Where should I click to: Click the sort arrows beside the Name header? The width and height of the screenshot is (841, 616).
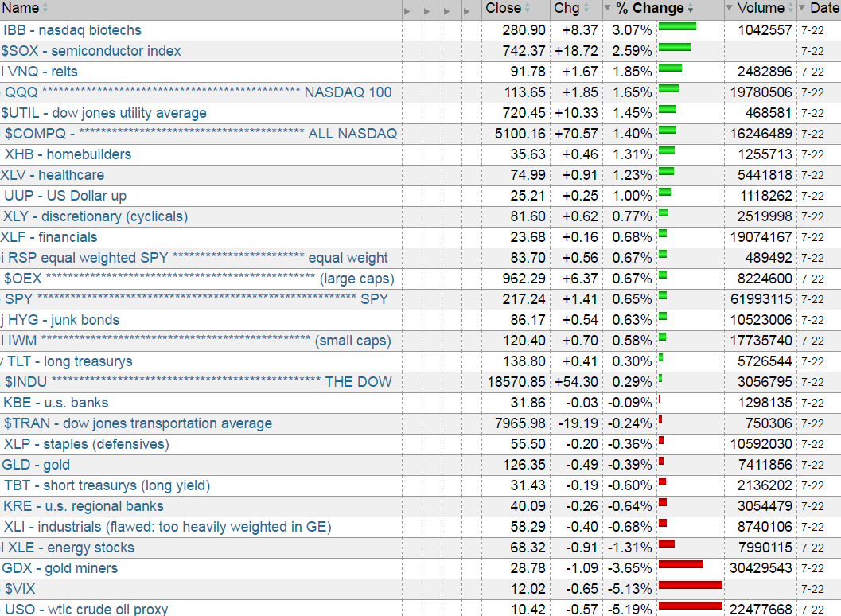[x=45, y=9]
